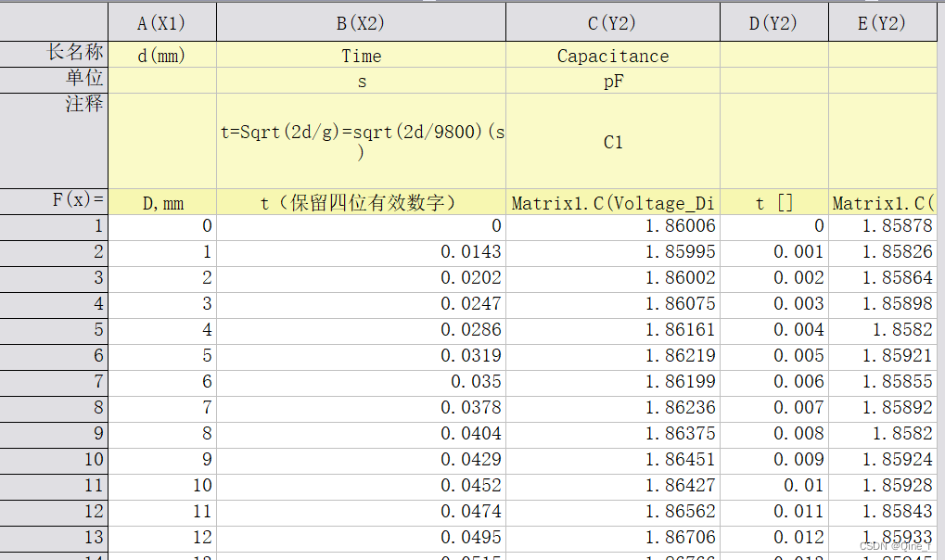Image resolution: width=945 pixels, height=560 pixels.
Task: Select row header 10
Action: [54, 461]
